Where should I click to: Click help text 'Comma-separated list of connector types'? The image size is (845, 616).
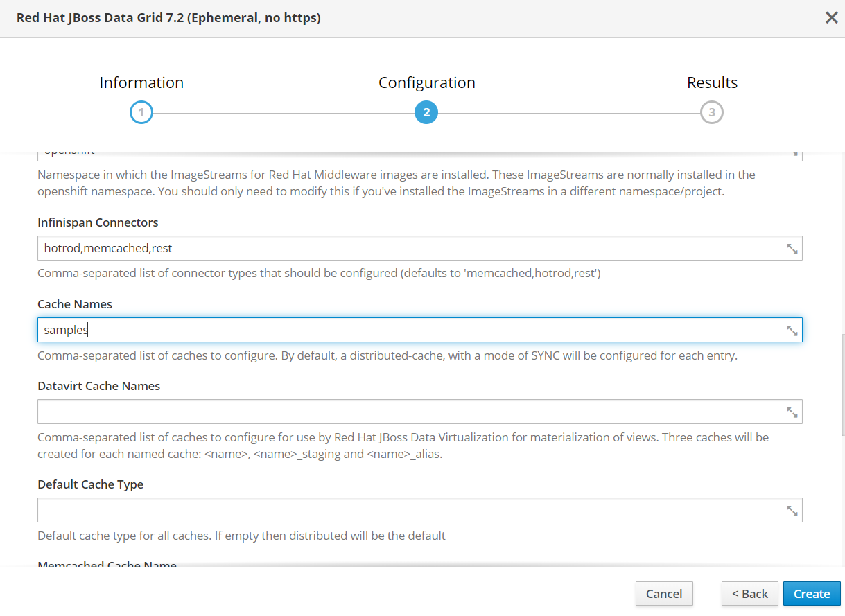(x=319, y=274)
